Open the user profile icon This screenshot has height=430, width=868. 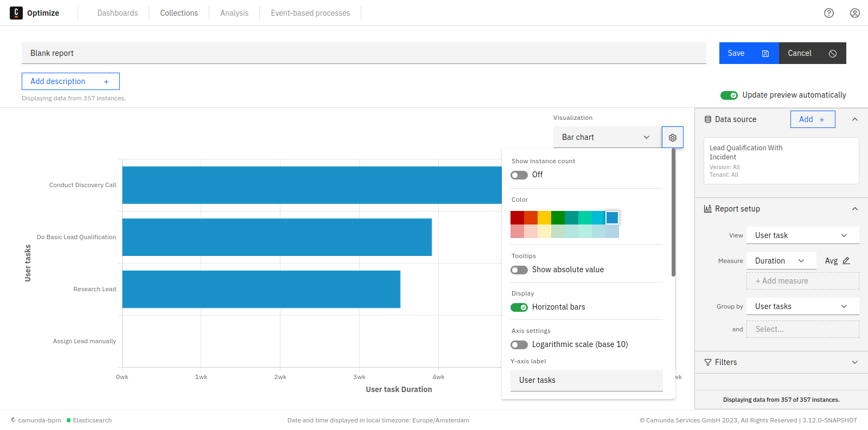854,13
